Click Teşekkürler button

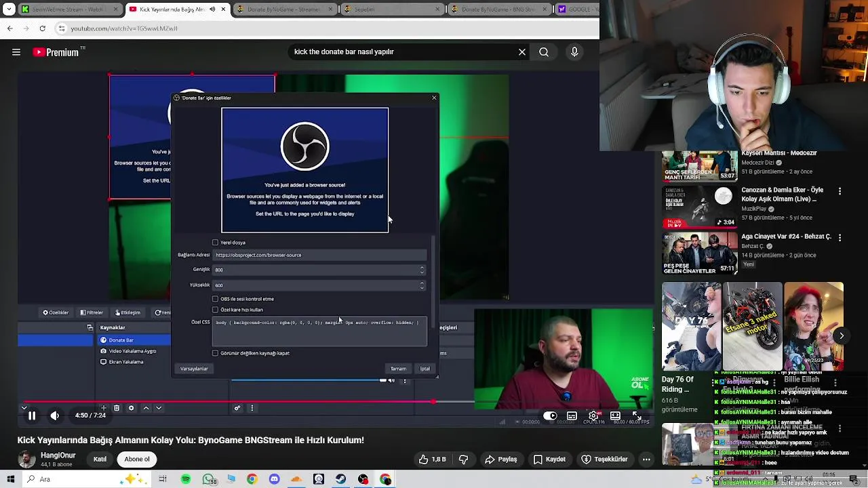point(604,459)
